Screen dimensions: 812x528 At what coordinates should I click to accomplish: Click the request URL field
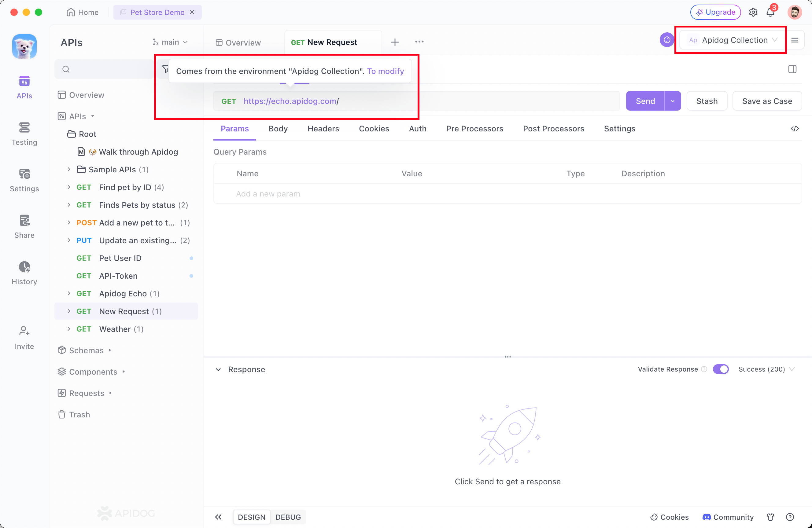tap(416, 101)
